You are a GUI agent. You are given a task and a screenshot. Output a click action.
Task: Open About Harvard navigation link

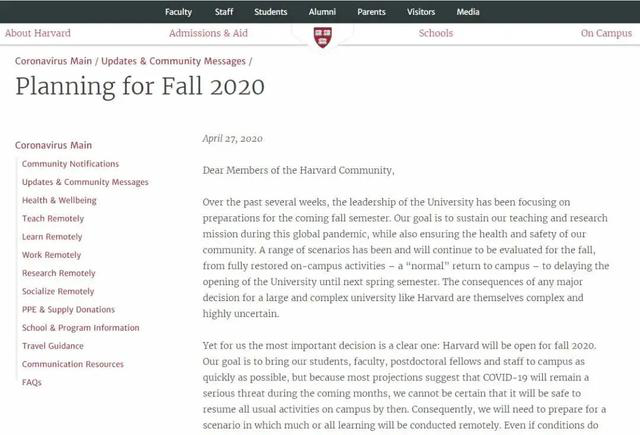point(38,33)
